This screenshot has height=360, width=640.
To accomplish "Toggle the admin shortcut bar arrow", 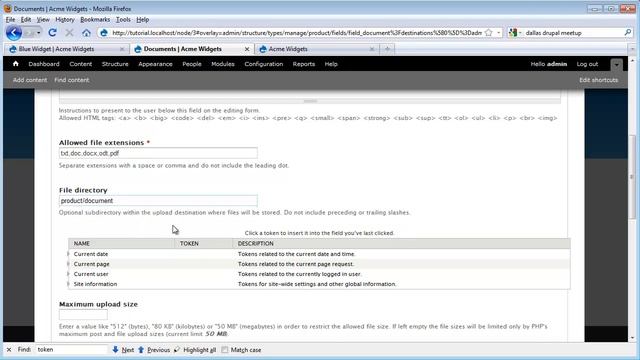I will pos(617,64).
